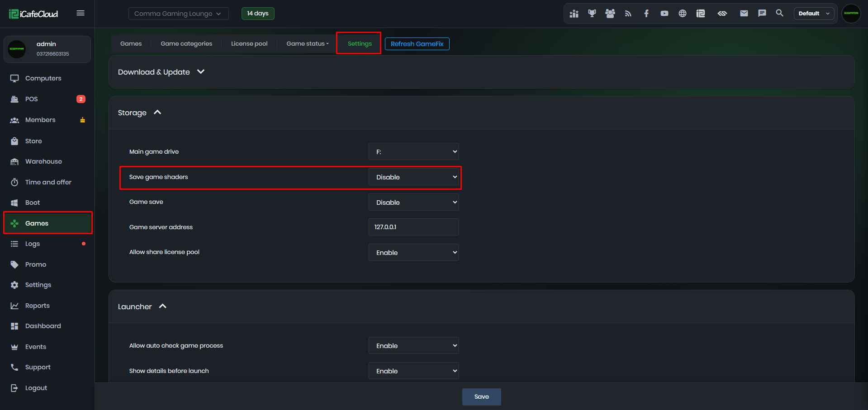Click the globe website icon
Image resolution: width=868 pixels, height=410 pixels.
tap(683, 14)
